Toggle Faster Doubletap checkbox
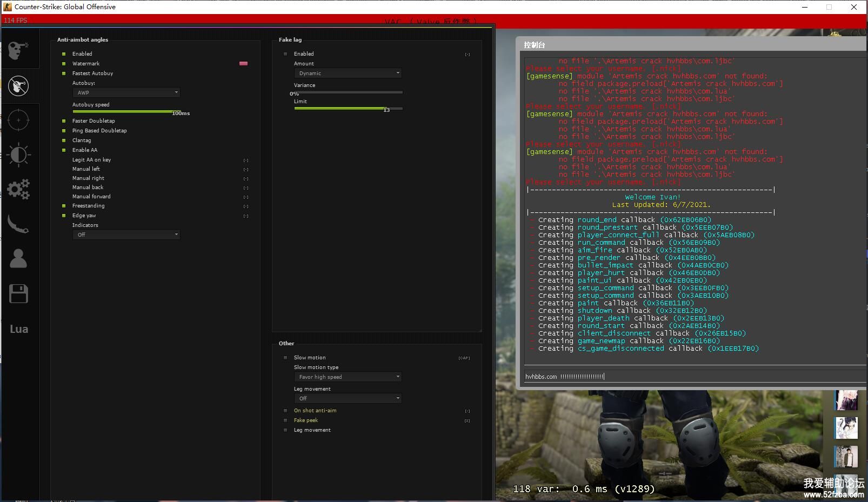868x502 pixels. tap(64, 121)
